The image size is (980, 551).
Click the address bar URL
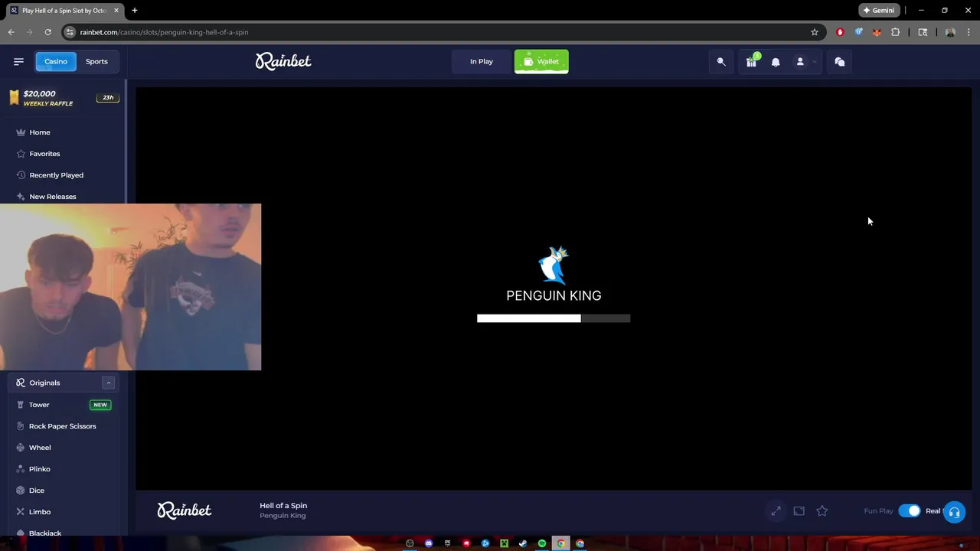pos(164,32)
